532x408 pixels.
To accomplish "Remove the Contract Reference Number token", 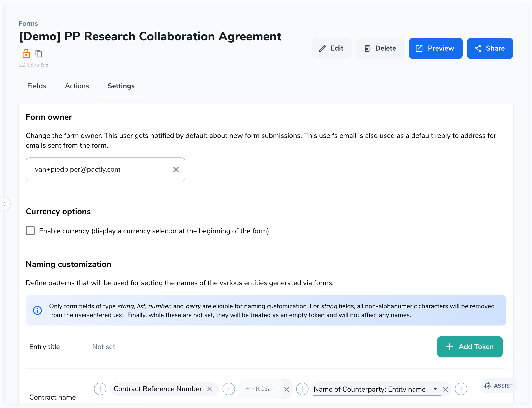I will 209,389.
